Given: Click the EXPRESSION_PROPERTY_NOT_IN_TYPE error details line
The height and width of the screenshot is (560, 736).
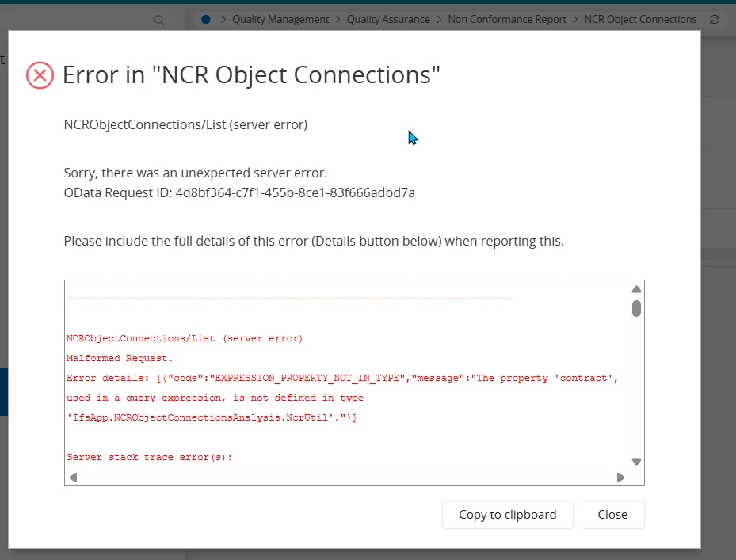Looking at the screenshot, I should point(343,378).
